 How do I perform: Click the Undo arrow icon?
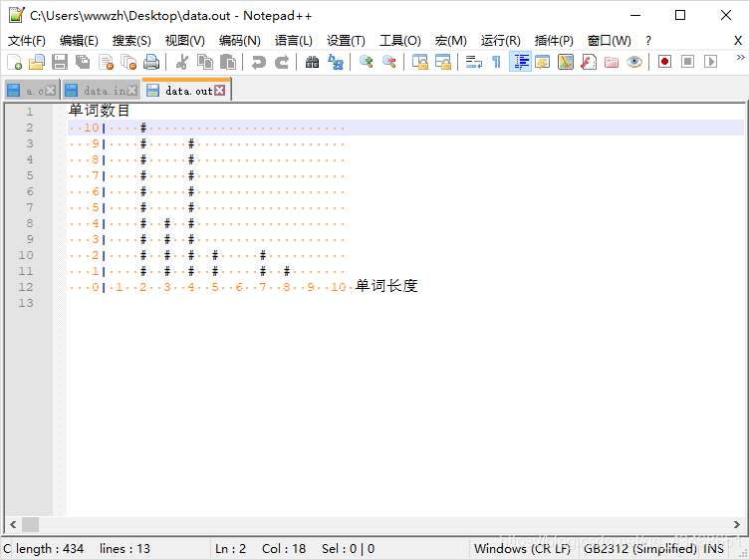point(259,62)
